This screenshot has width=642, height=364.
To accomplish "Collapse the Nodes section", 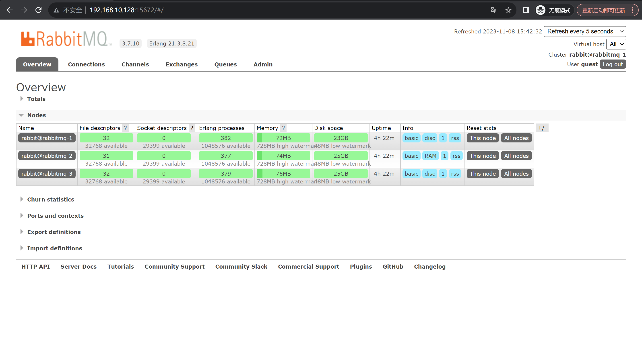I will click(x=36, y=115).
